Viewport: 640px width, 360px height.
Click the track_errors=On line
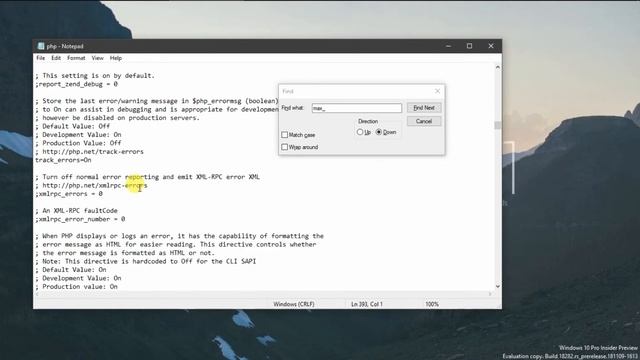tap(63, 160)
